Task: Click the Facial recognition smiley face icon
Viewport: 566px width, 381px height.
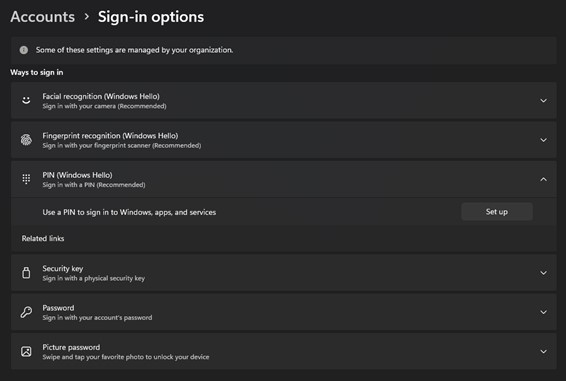Action: pos(26,100)
